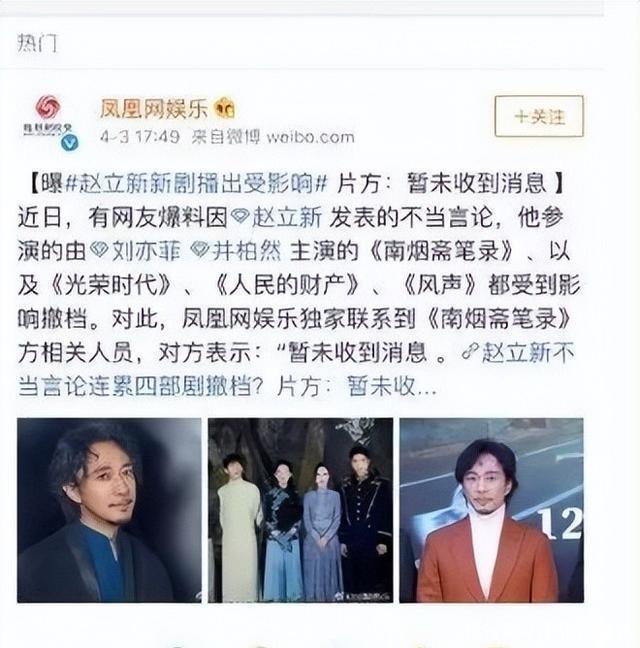Open the 凤凰网娱乐 profile avatar
Screen dimensions: 640x648
49,120
